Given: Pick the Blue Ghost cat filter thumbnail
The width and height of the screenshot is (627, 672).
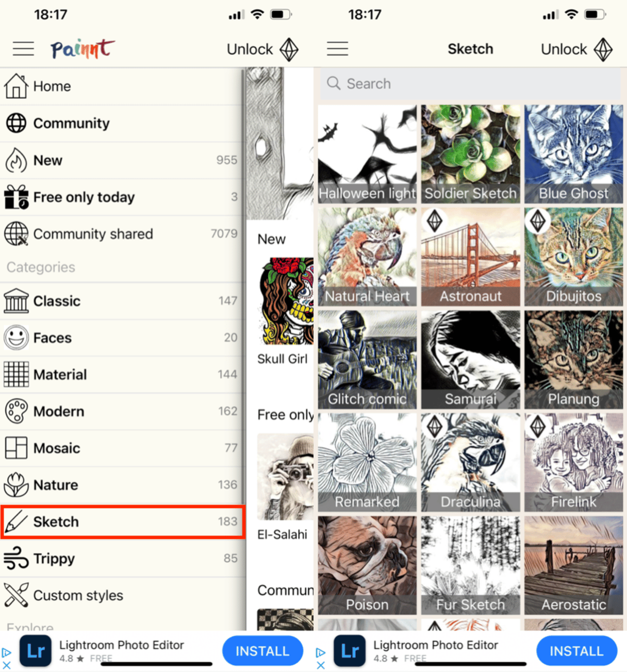Looking at the screenshot, I should [573, 154].
